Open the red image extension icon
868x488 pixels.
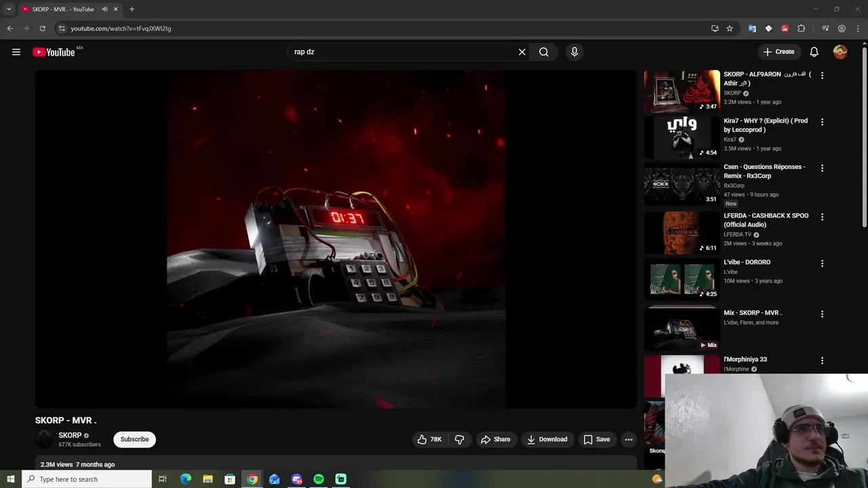coord(785,28)
